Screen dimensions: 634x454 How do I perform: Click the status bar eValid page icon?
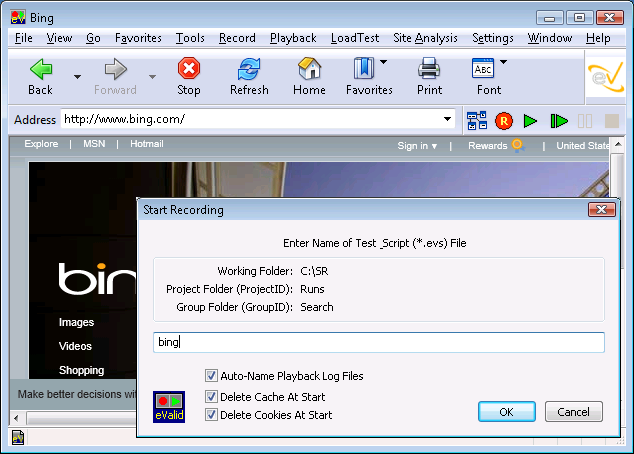tap(18, 437)
